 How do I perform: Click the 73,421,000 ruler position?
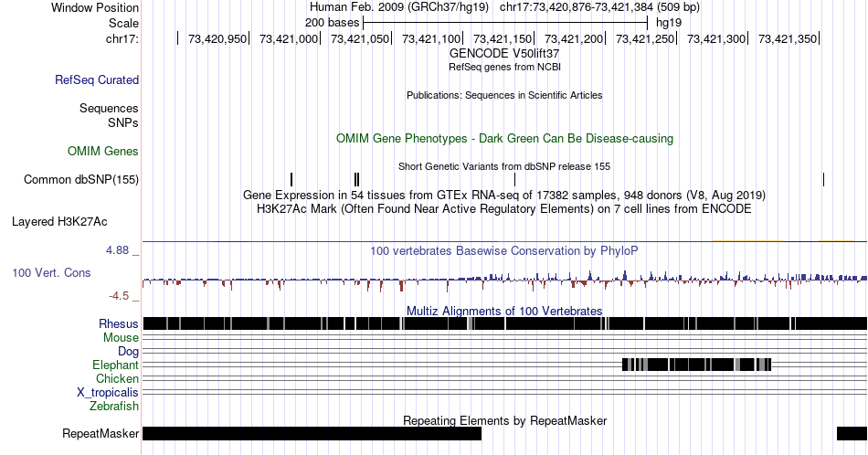pos(289,38)
